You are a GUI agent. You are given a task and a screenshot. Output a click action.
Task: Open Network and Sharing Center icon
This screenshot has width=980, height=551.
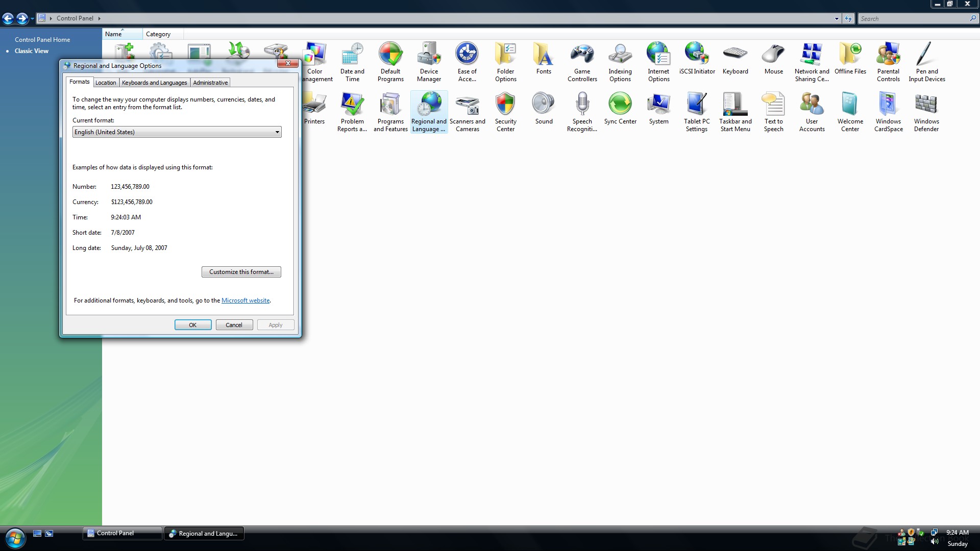coord(812,61)
